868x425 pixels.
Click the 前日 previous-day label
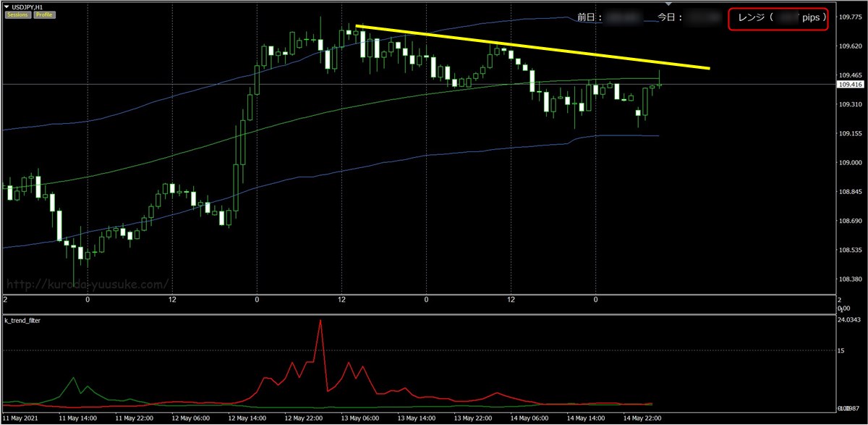click(590, 17)
